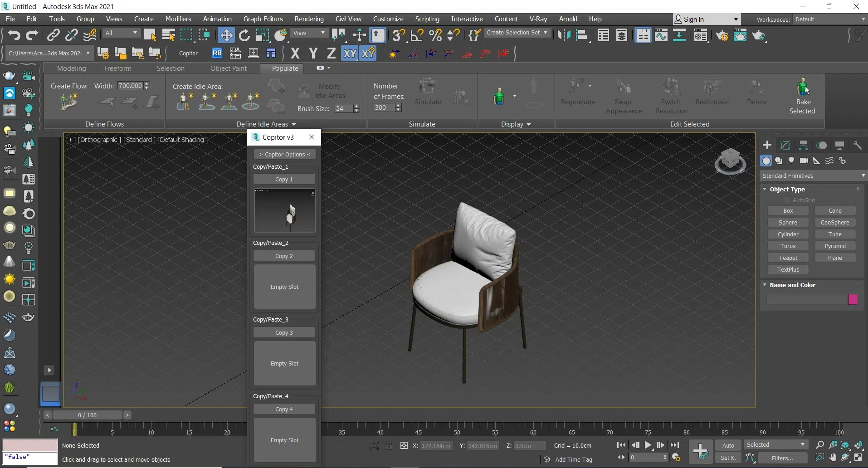Screen dimensions: 868x468
Task: Open the Cameras category in Create panel
Action: [804, 161]
